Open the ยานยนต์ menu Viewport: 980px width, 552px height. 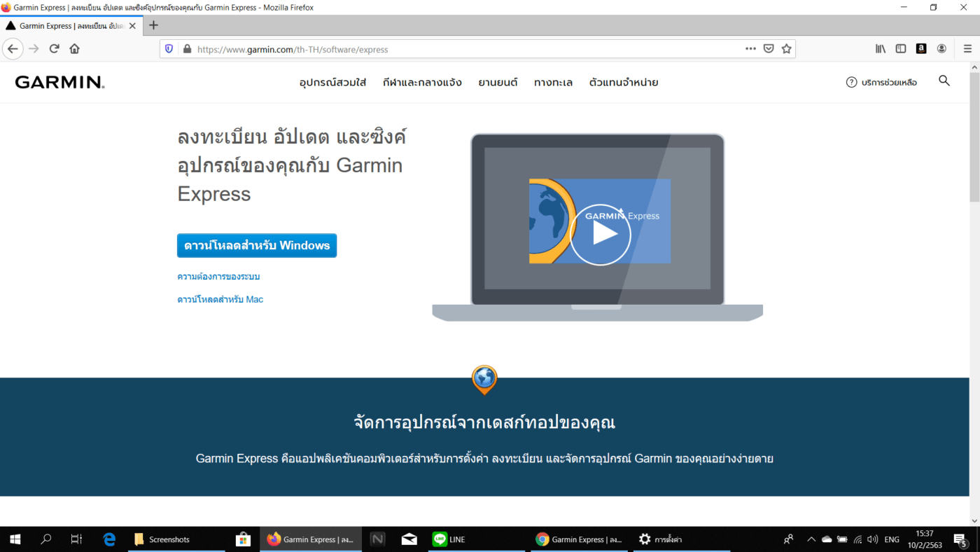pos(498,82)
